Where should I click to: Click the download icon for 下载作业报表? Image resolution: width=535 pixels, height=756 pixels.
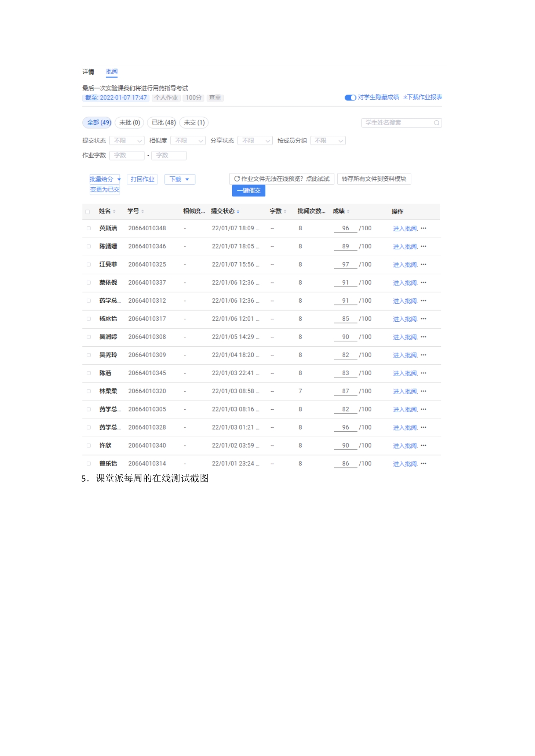click(x=405, y=97)
